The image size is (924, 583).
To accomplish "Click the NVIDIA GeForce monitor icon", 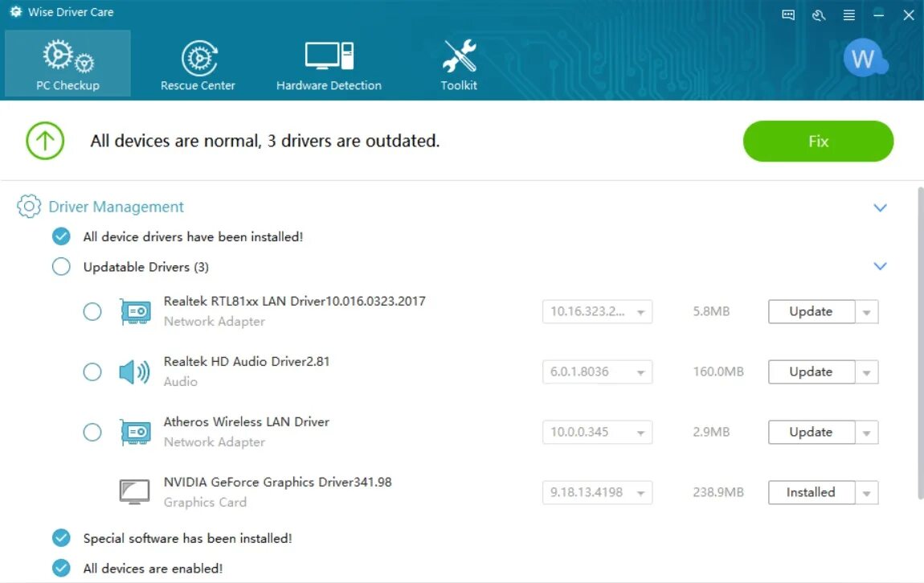I will coord(134,492).
